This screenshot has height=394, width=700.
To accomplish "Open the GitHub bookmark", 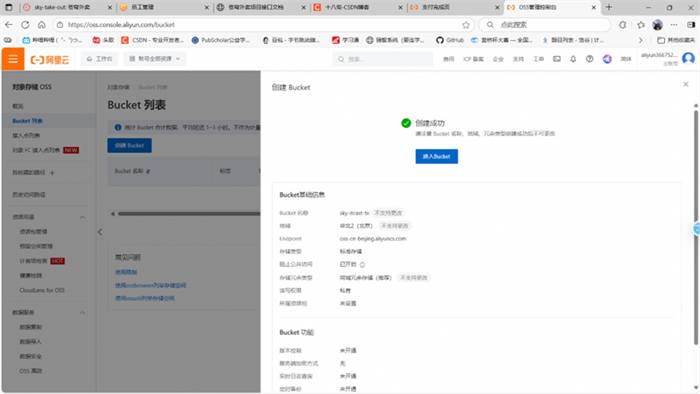I will pyautogui.click(x=450, y=40).
